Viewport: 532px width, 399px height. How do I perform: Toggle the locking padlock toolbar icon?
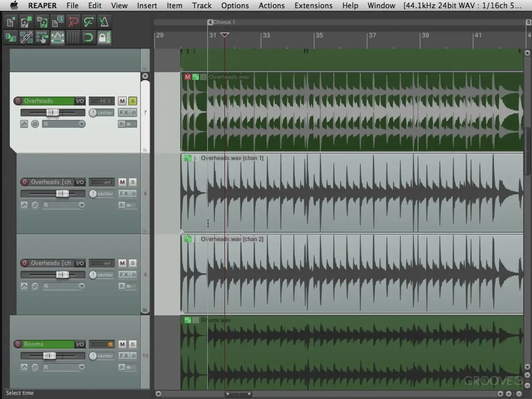(x=104, y=37)
